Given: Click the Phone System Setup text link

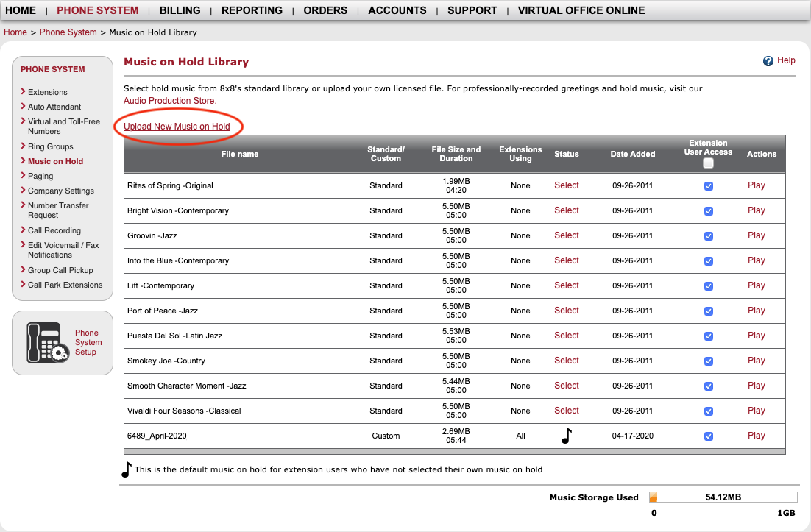Looking at the screenshot, I should tap(88, 342).
